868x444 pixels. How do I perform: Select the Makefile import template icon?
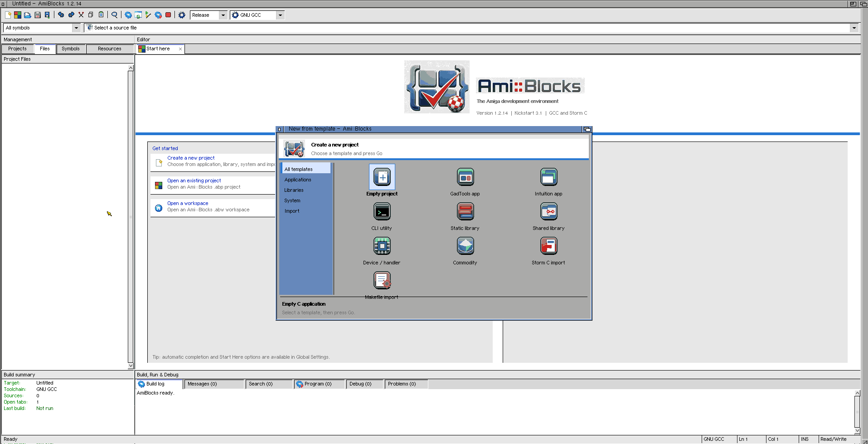pyautogui.click(x=382, y=280)
